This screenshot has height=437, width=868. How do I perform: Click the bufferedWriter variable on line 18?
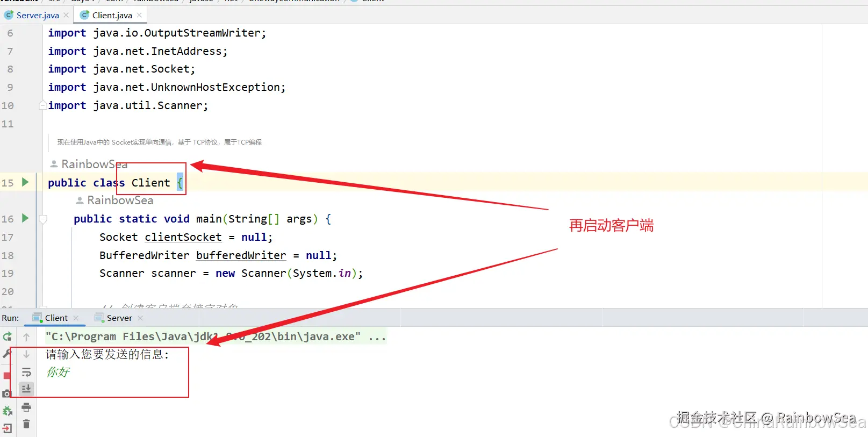241,255
